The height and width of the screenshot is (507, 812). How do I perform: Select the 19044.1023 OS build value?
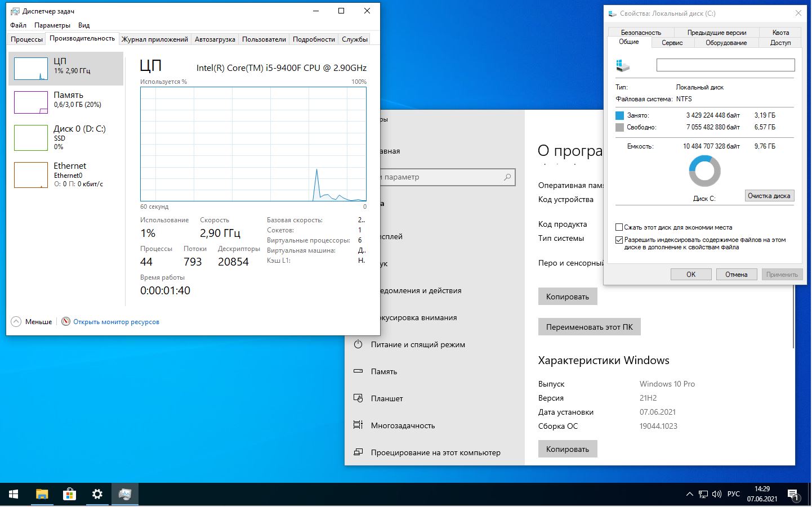[658, 426]
